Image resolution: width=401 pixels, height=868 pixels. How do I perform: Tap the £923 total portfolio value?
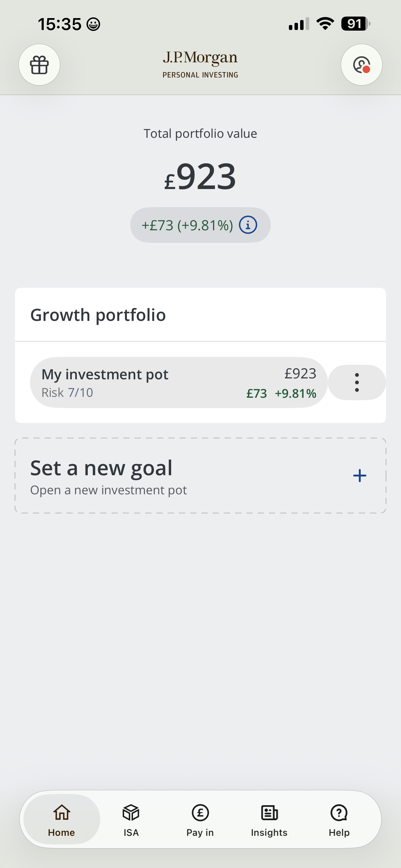click(x=200, y=177)
